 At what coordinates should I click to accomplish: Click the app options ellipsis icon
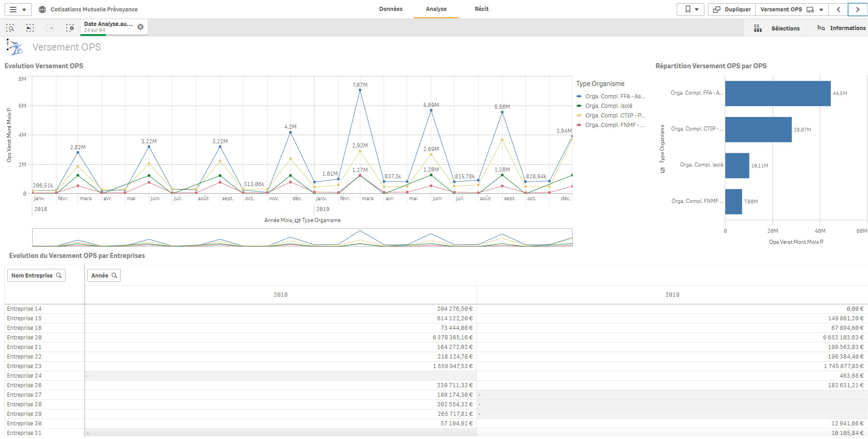(42, 10)
